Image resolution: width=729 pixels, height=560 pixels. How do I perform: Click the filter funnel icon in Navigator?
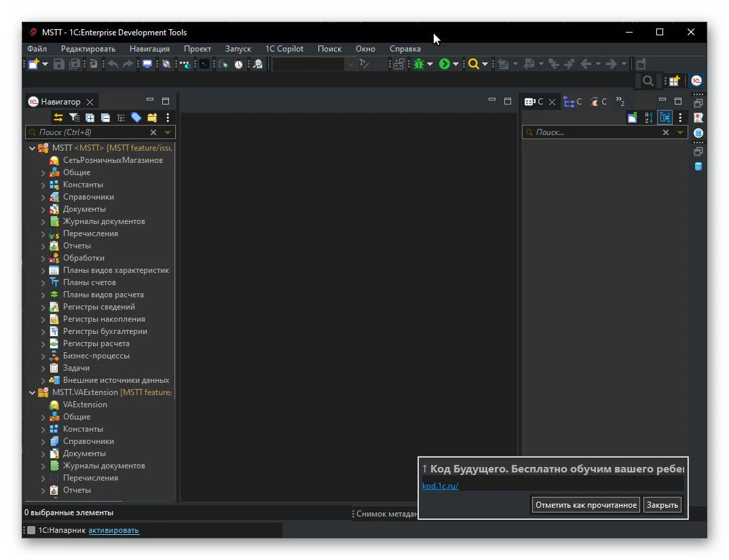(x=74, y=117)
